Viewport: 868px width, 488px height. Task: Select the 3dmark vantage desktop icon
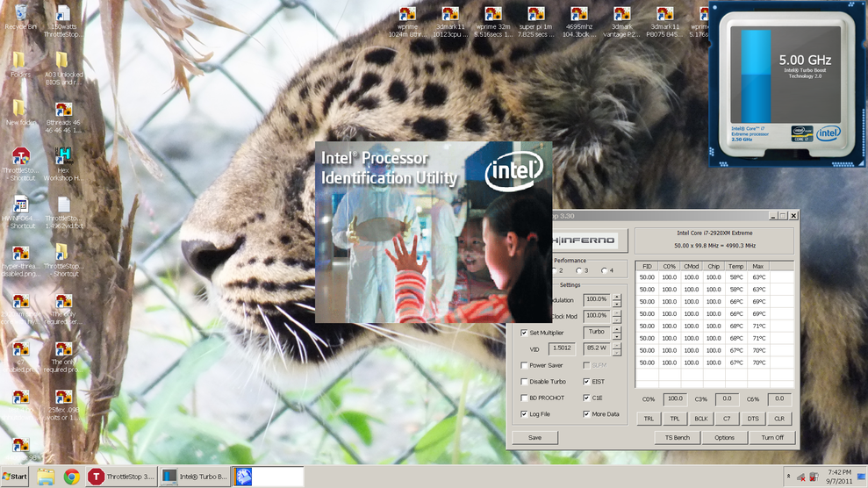click(x=621, y=22)
